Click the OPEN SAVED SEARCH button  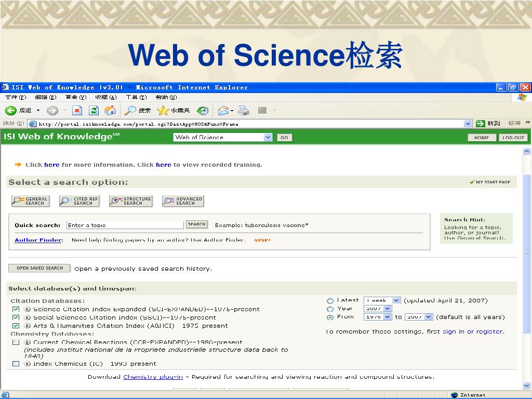pos(39,269)
